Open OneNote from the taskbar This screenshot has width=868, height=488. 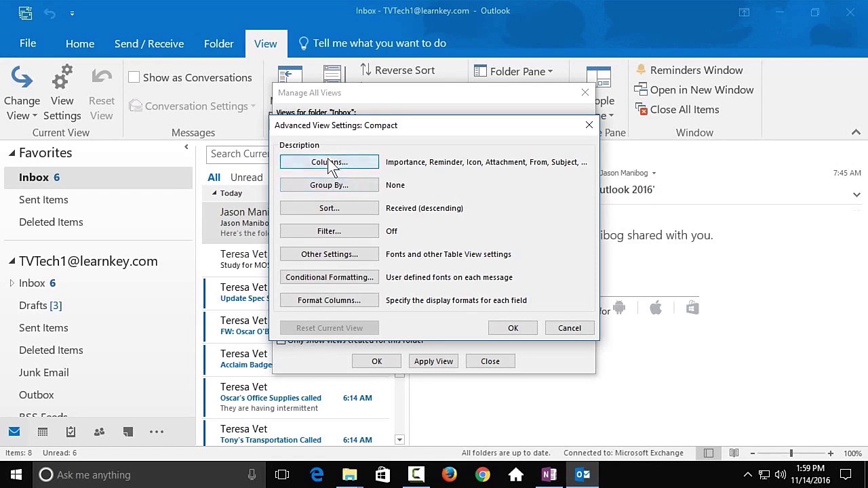point(549,474)
